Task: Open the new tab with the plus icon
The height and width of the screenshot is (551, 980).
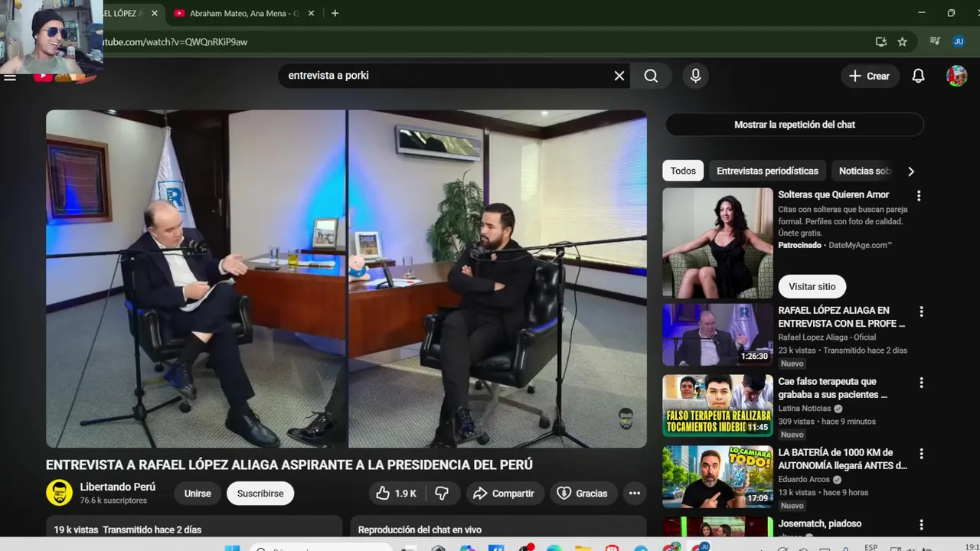Action: (335, 13)
